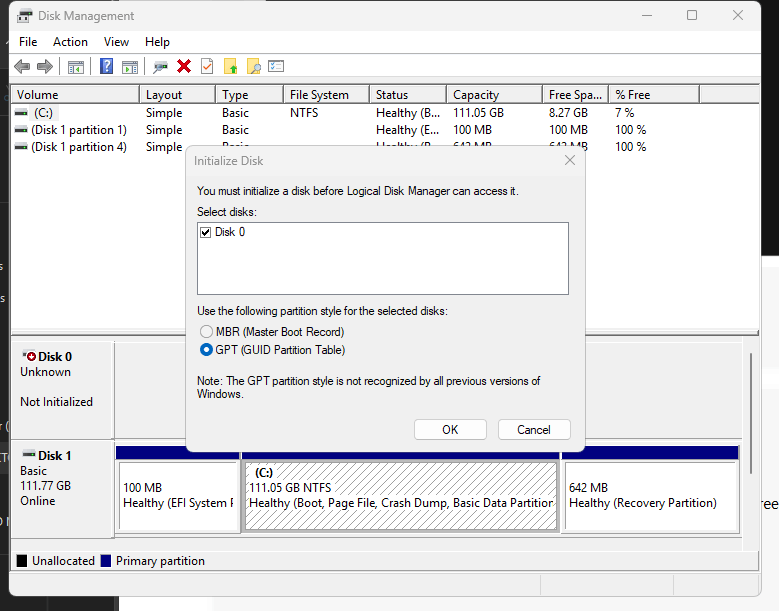Image resolution: width=779 pixels, height=611 pixels.
Task: Open the File menu
Action: pyautogui.click(x=28, y=42)
